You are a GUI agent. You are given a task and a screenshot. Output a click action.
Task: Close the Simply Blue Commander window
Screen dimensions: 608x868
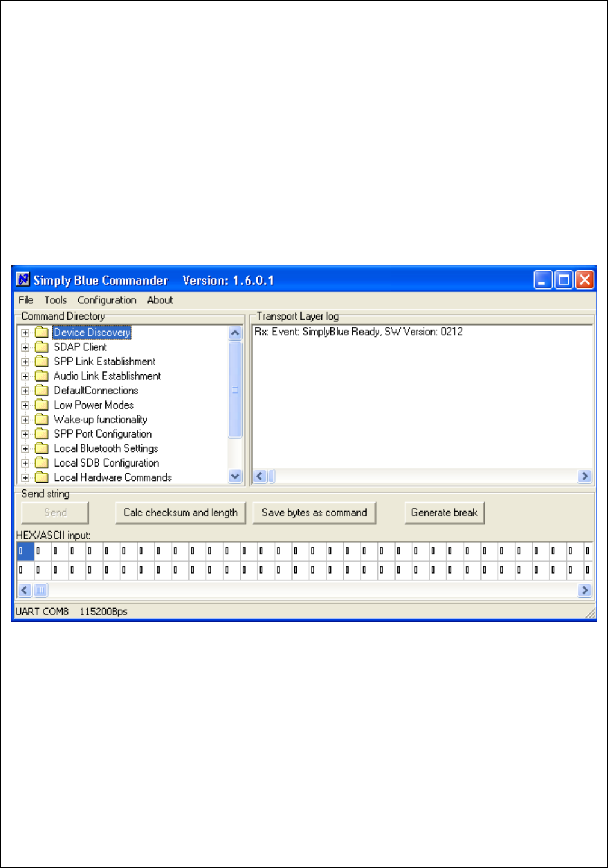585,280
